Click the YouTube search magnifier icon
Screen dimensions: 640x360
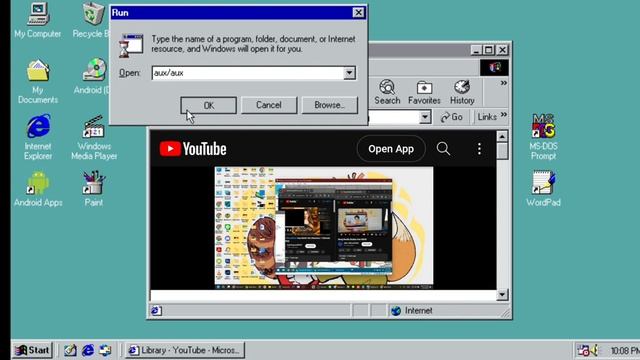coord(443,149)
